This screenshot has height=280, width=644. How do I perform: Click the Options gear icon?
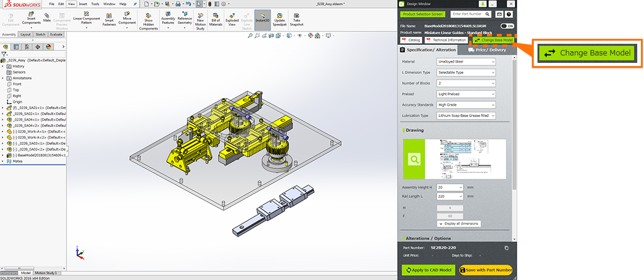223,4
